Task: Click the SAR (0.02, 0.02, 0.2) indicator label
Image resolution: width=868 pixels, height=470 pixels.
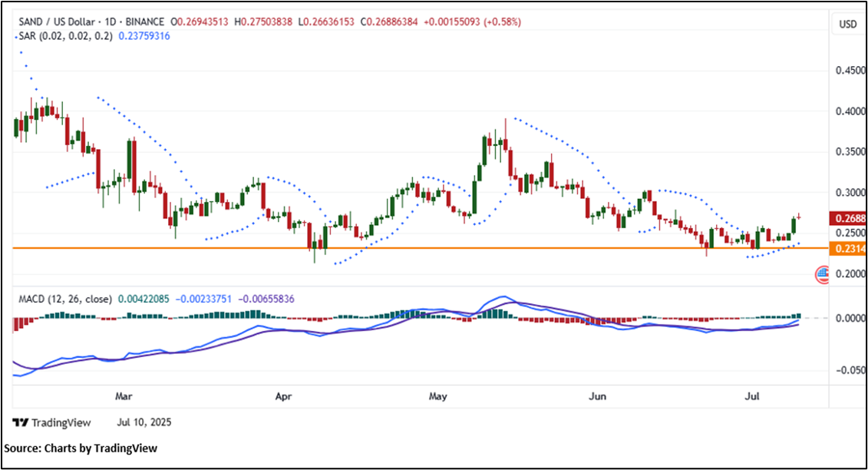Action: (x=65, y=36)
